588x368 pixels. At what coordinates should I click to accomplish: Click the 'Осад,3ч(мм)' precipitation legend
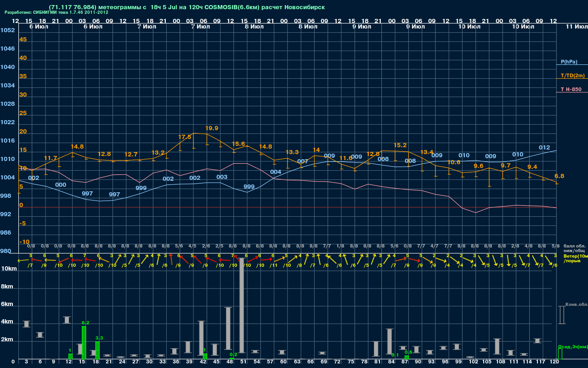[573, 346]
